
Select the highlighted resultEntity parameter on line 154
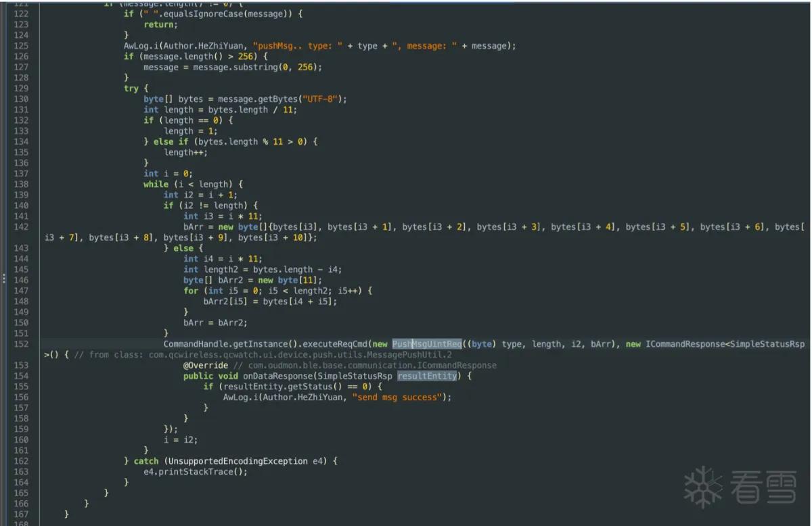[427, 376]
